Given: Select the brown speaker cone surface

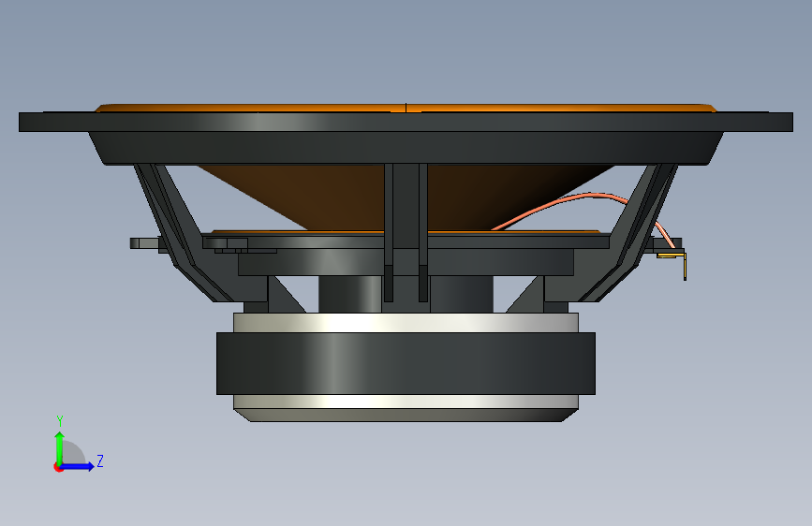Looking at the screenshot, I should coord(342,199).
